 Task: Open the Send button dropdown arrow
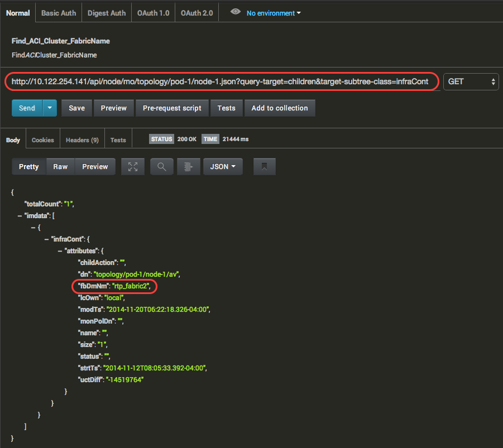[x=50, y=108]
